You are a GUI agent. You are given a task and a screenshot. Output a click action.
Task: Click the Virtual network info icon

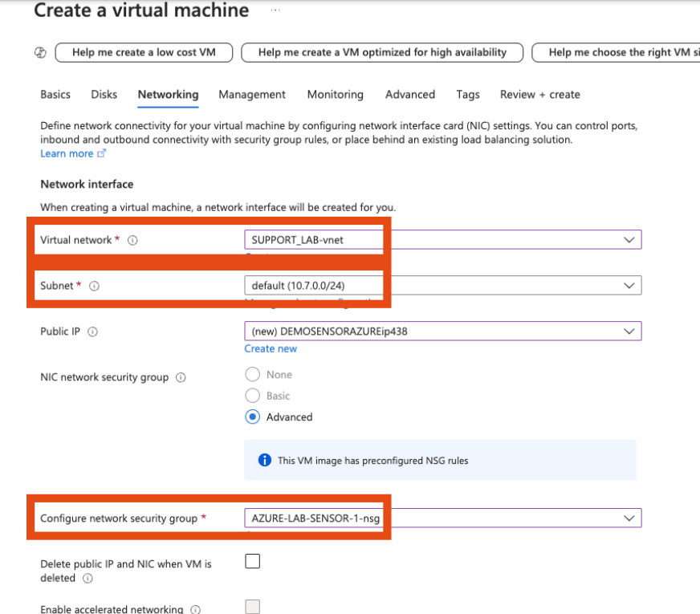pyautogui.click(x=132, y=241)
